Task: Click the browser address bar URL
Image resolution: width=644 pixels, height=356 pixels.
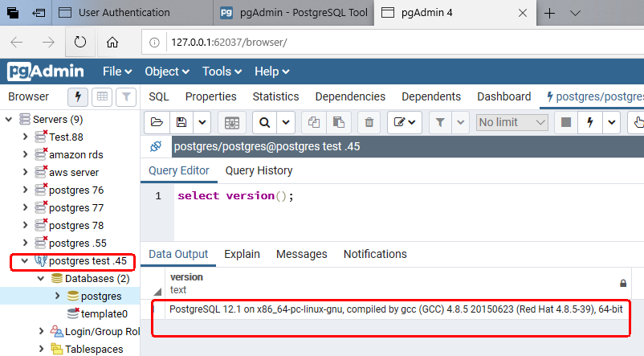Action: pos(229,43)
